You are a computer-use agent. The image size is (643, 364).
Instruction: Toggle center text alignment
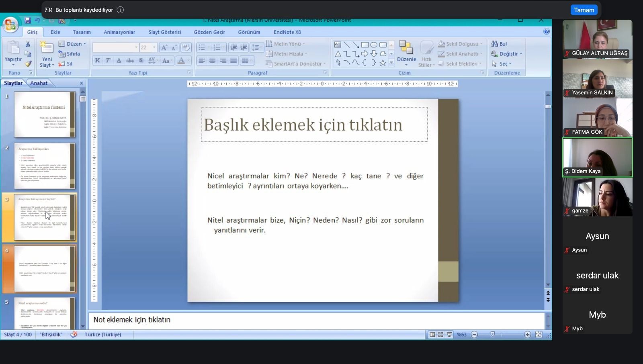[x=212, y=61]
